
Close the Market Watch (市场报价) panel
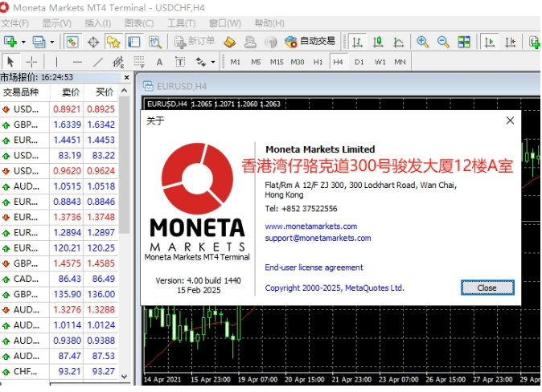[126, 77]
